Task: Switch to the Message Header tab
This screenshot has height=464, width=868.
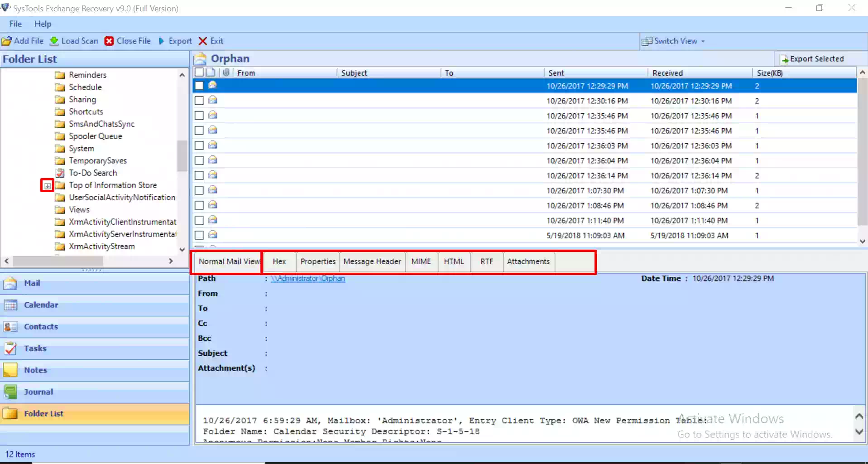Action: click(372, 261)
